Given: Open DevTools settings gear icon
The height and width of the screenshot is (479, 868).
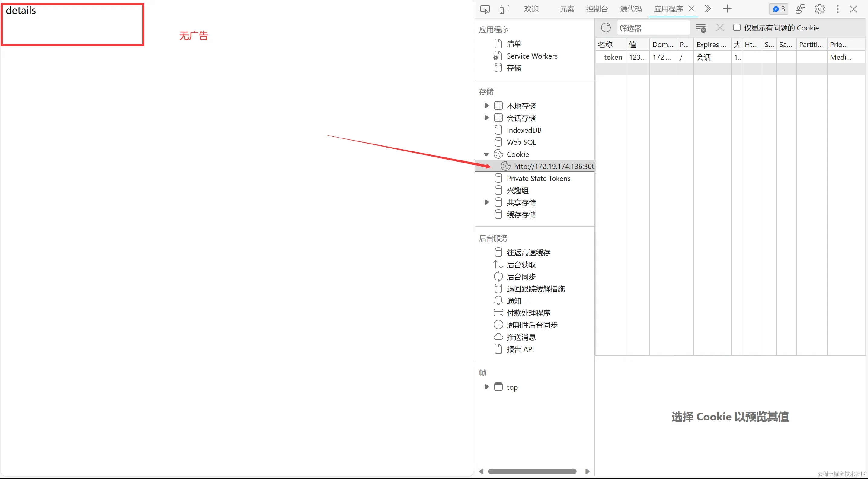Looking at the screenshot, I should pyautogui.click(x=819, y=9).
